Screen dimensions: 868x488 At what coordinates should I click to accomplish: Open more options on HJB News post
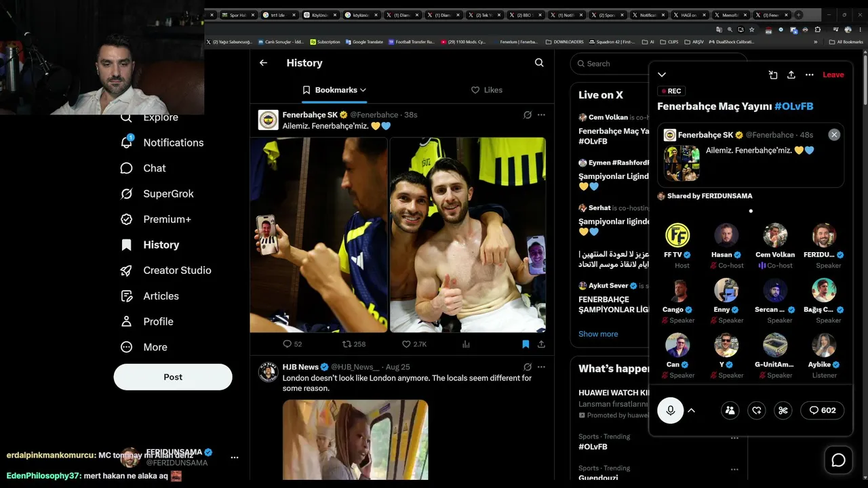[541, 367]
